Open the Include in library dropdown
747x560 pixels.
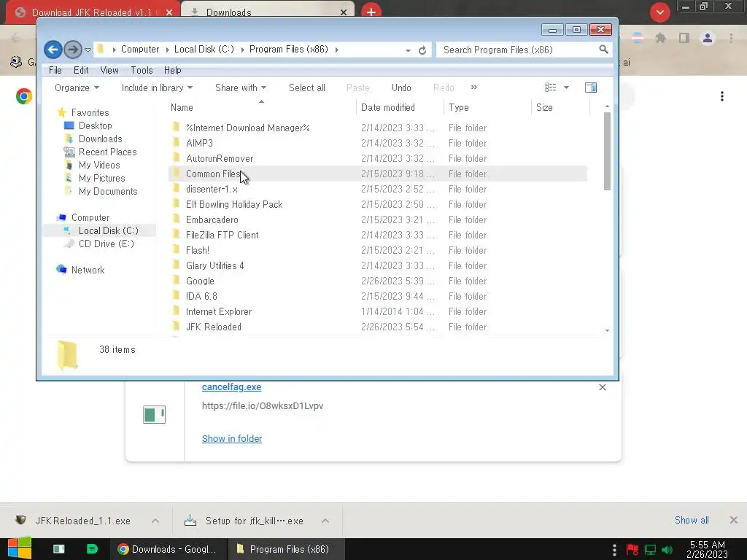[x=157, y=87]
